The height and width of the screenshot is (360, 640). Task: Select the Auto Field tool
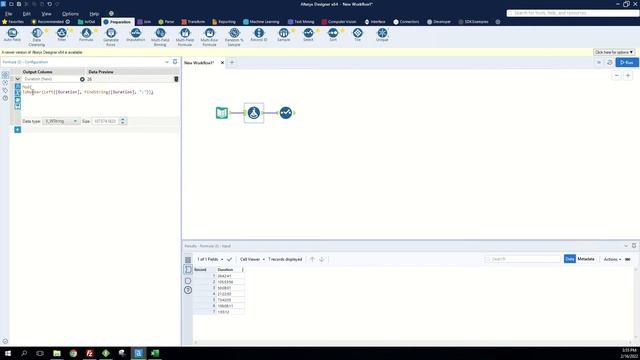click(12, 35)
